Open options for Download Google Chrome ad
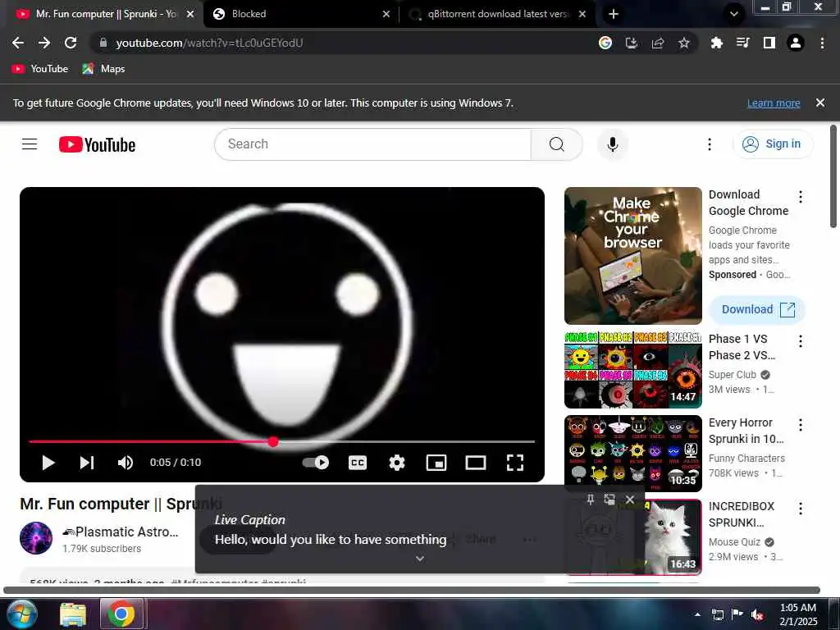Viewport: 840px width, 630px height. (x=801, y=197)
